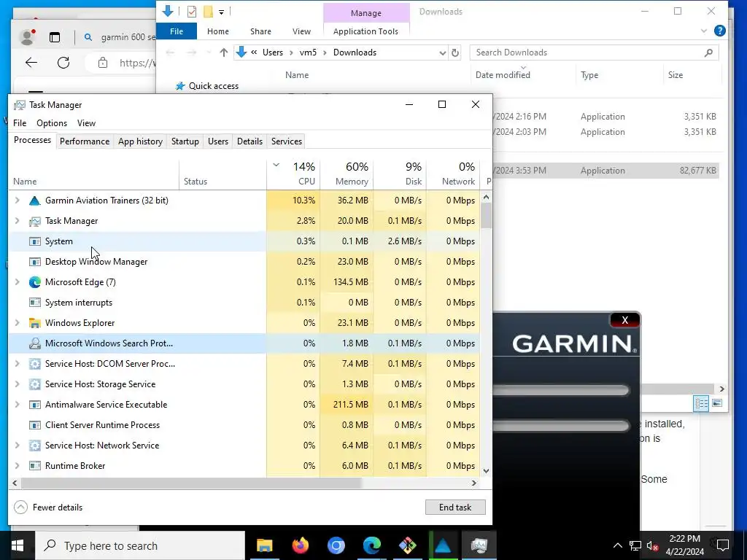
Task: Click the Edge browser back arrow
Action: click(x=31, y=63)
